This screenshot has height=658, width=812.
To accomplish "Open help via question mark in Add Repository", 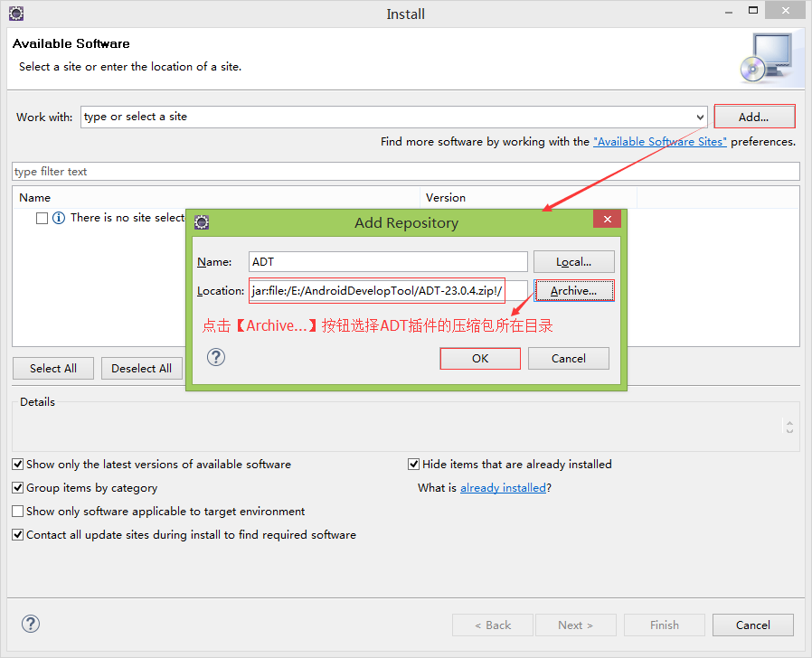I will pos(216,357).
